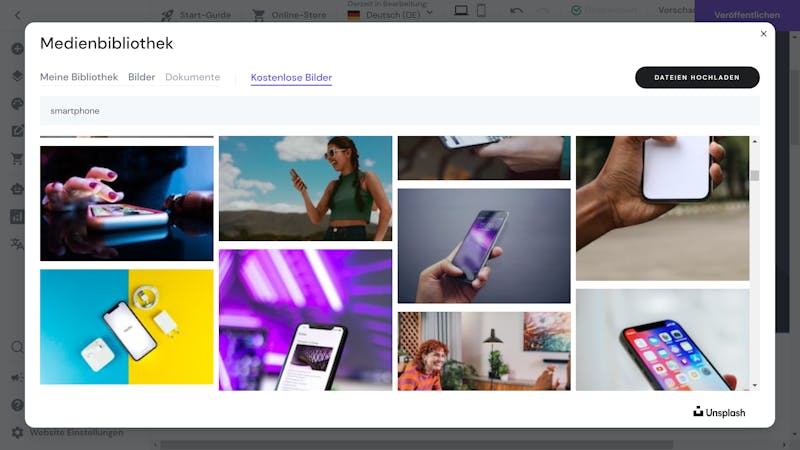Open the Start-Guide in the editor toolbar
This screenshot has height=450, width=800.
[196, 15]
